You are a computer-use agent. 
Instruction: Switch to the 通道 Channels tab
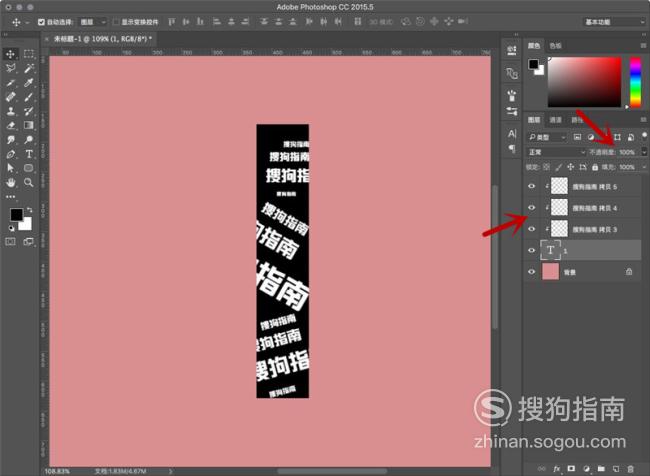[x=555, y=120]
